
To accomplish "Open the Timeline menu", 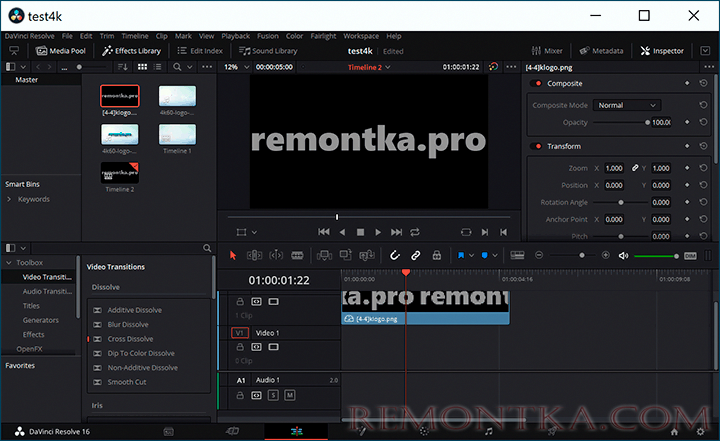I will click(135, 36).
